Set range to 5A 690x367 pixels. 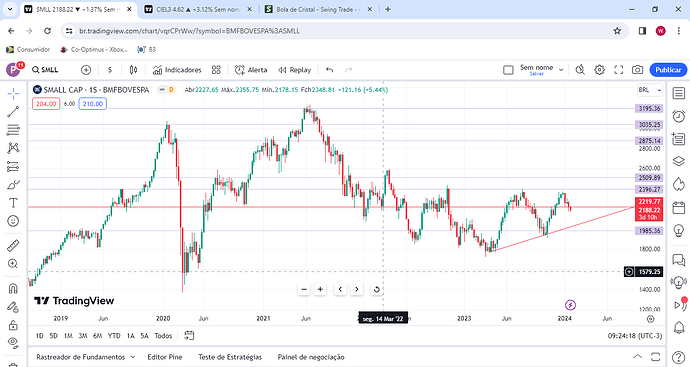[144, 336]
